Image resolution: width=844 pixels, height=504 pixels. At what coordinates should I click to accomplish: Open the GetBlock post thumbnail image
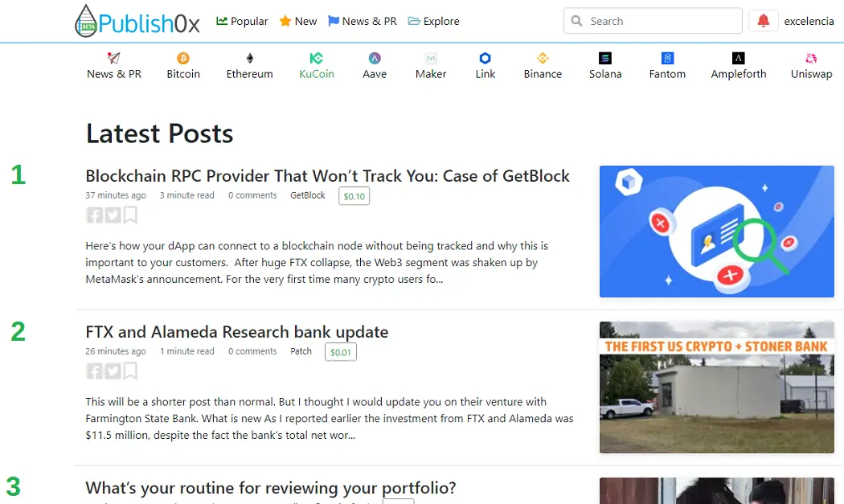tap(716, 232)
